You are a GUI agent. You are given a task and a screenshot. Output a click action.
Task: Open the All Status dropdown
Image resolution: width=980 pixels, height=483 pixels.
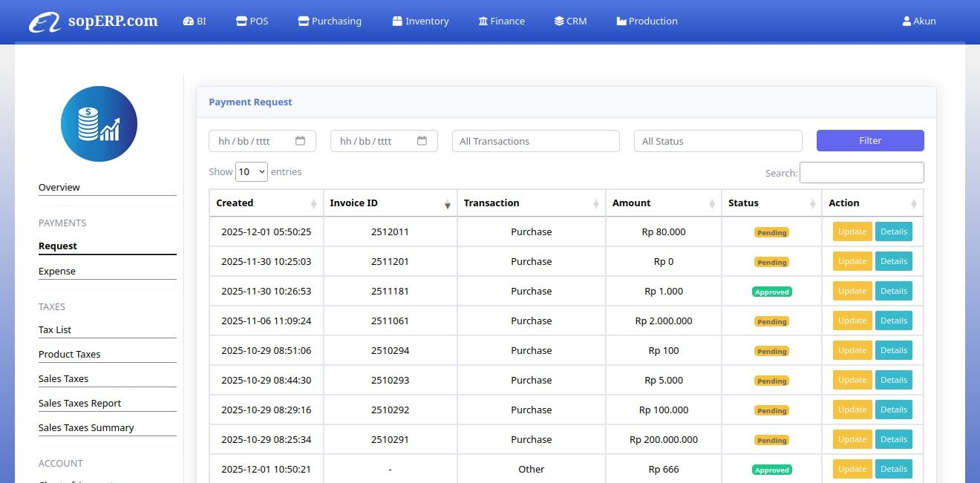(717, 140)
